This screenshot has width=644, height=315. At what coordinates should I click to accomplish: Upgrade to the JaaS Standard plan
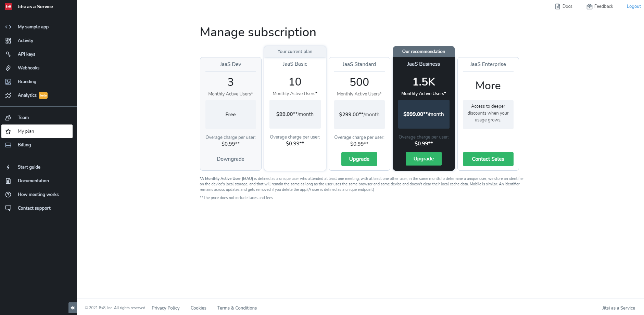pyautogui.click(x=359, y=159)
